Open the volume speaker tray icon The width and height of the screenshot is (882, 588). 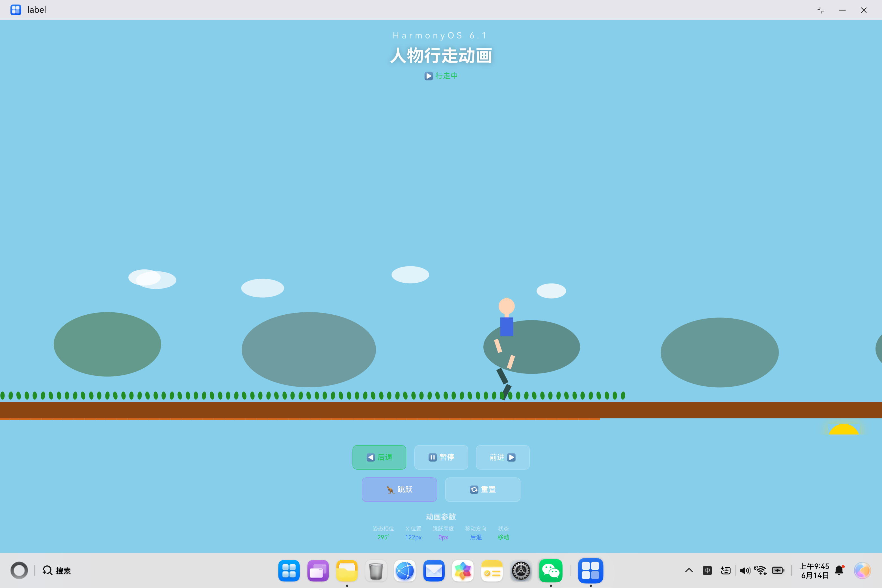pos(745,570)
